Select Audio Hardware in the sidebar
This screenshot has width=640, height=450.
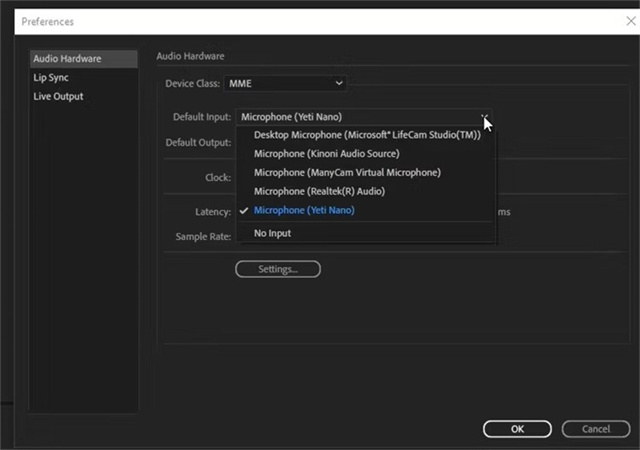click(x=67, y=59)
